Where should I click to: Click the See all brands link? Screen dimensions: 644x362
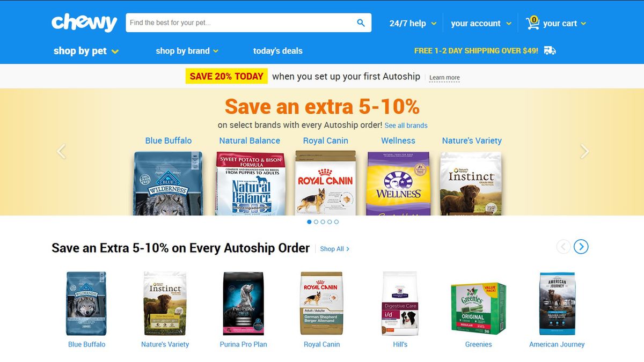coord(406,125)
